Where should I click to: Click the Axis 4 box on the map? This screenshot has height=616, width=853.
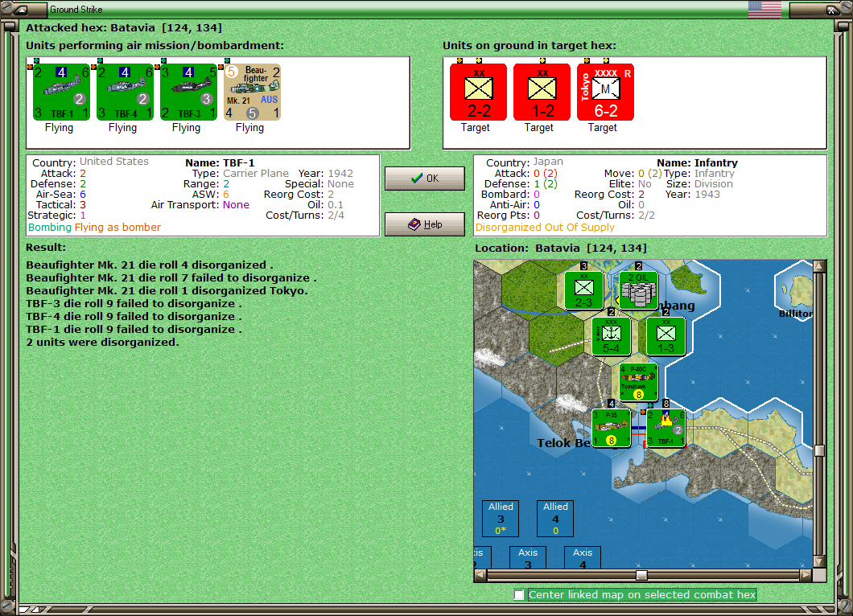tap(583, 558)
